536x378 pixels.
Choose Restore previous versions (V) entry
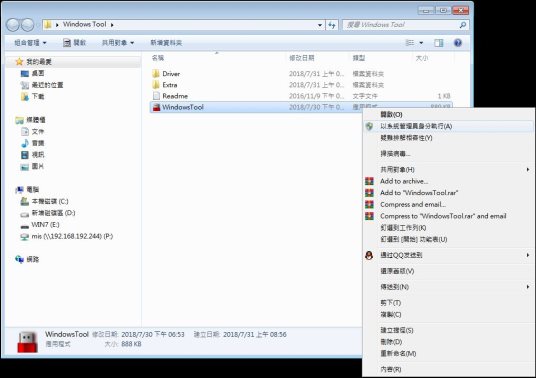pos(448,271)
